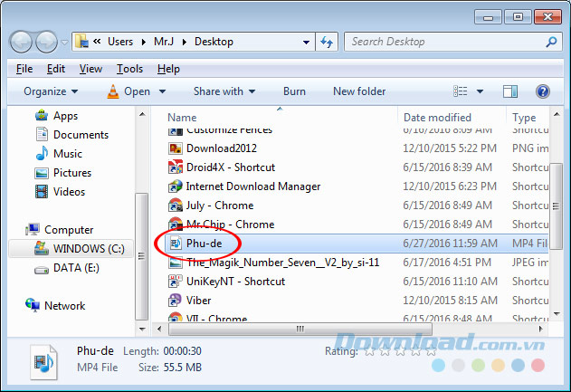Click Length 00:00:30 value
Viewport: 571px width, 392px height.
point(182,351)
